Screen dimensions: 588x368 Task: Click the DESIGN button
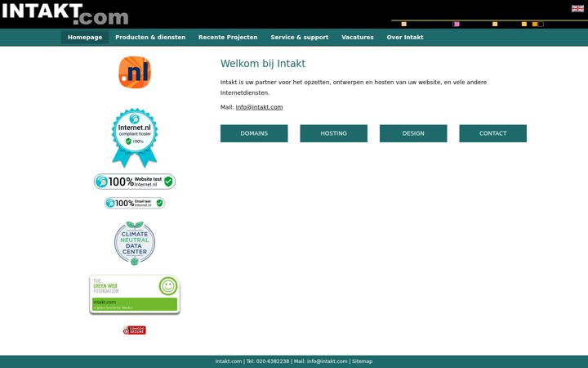pos(413,133)
